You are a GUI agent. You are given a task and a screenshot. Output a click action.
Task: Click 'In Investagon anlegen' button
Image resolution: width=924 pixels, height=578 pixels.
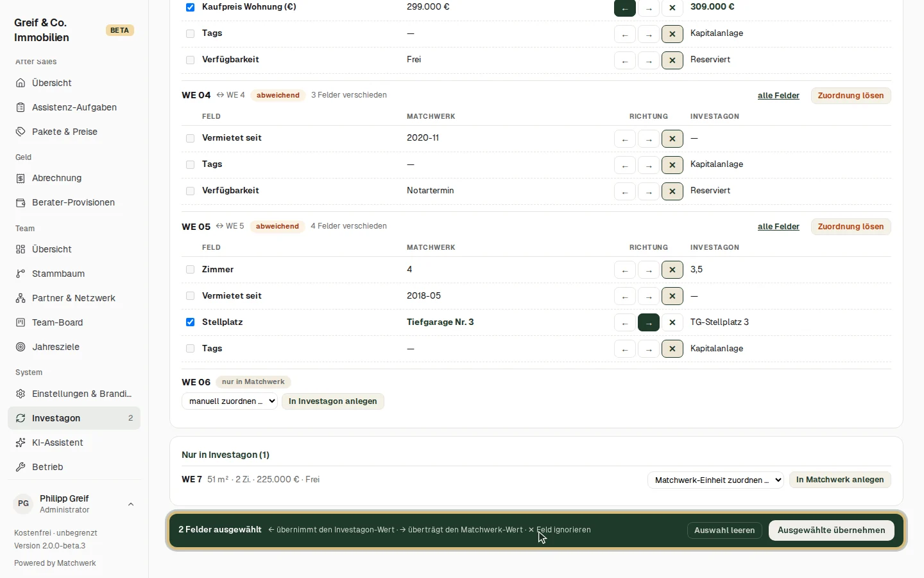(333, 401)
